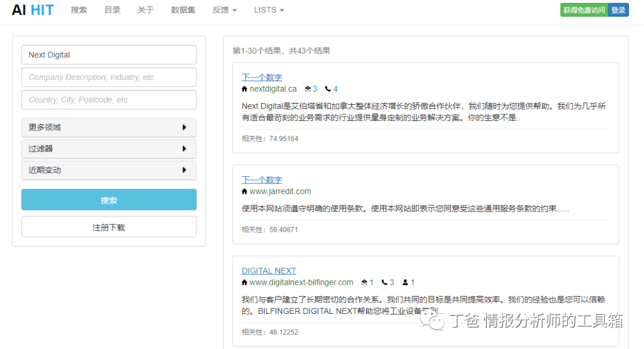Click the email icon in the DIGITAL NEXT result

[x=363, y=282]
